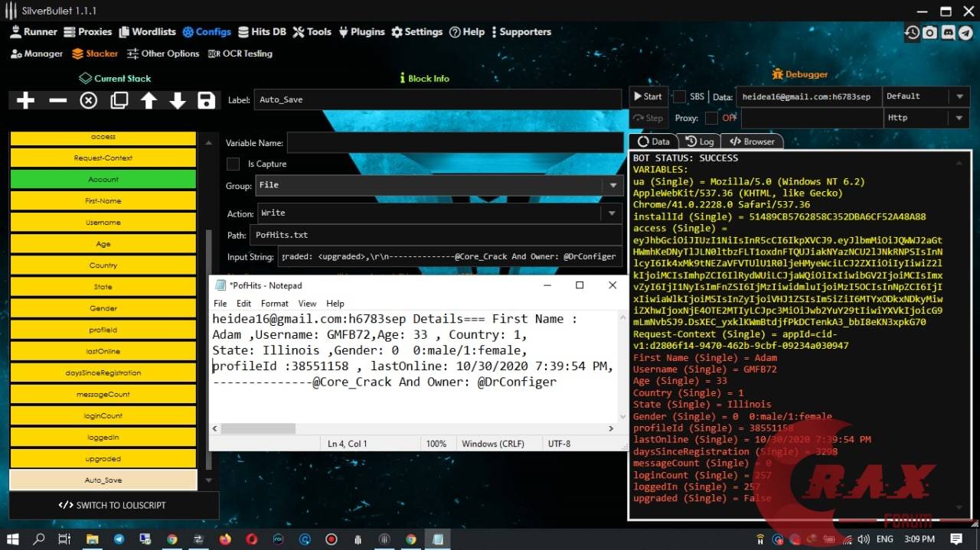The width and height of the screenshot is (980, 550).
Task: Switch debugger to the Browser tab
Action: [x=753, y=142]
